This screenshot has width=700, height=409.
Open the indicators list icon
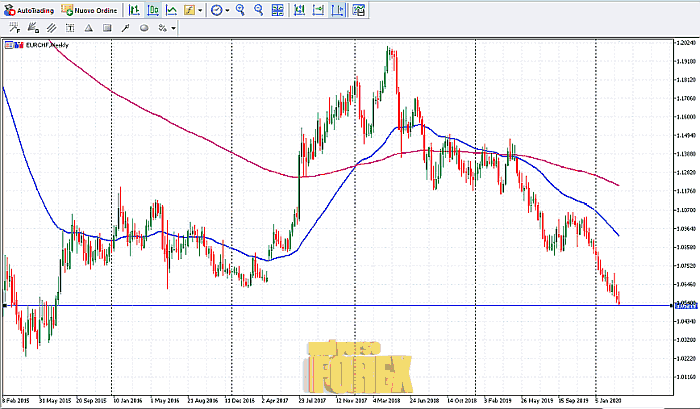click(189, 10)
